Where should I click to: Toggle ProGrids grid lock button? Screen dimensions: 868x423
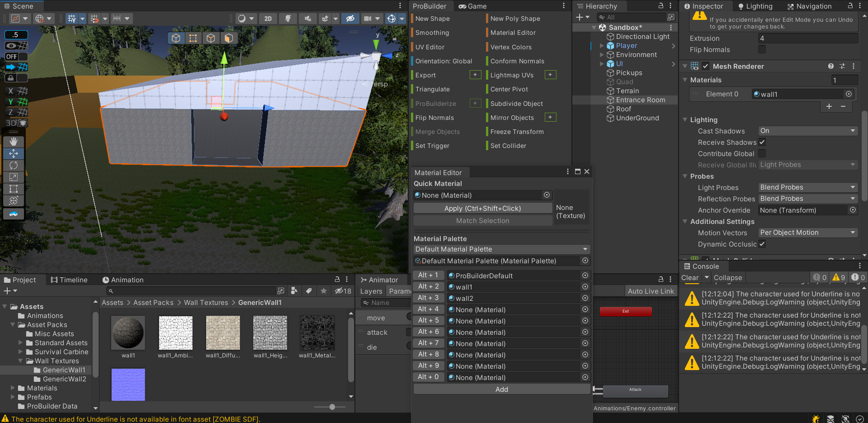16,78
